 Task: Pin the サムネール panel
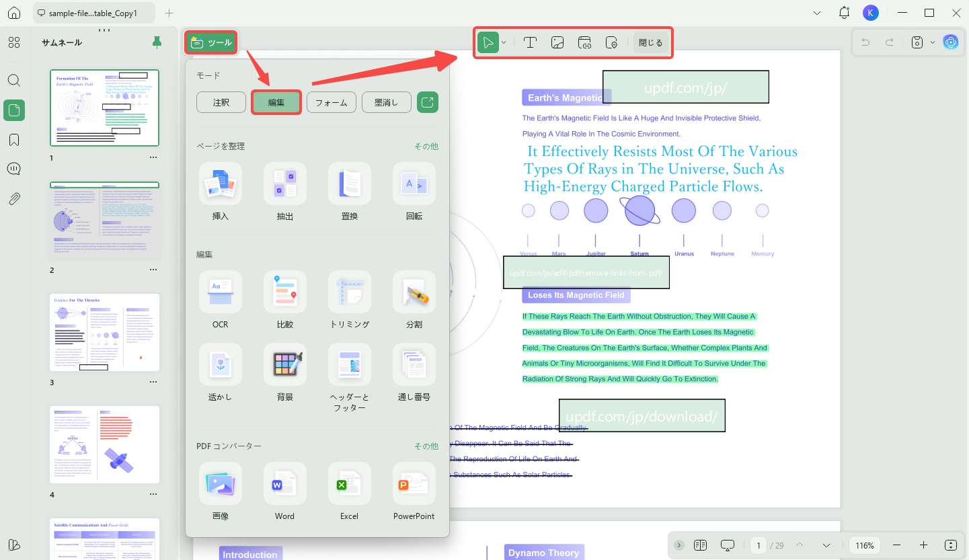pyautogui.click(x=157, y=43)
